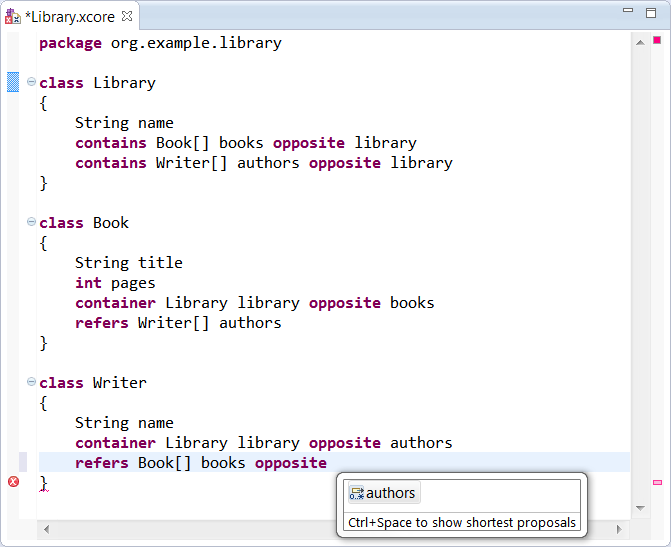Place cursor after 'refers Book[] books opposite'
The width and height of the screenshot is (671, 547).
click(328, 463)
